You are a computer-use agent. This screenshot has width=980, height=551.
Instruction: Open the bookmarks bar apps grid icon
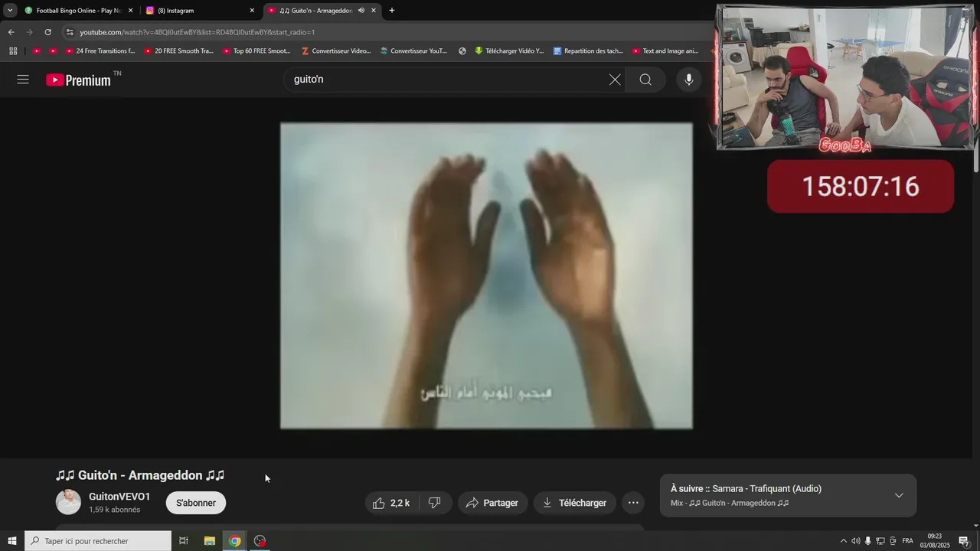tap(13, 51)
